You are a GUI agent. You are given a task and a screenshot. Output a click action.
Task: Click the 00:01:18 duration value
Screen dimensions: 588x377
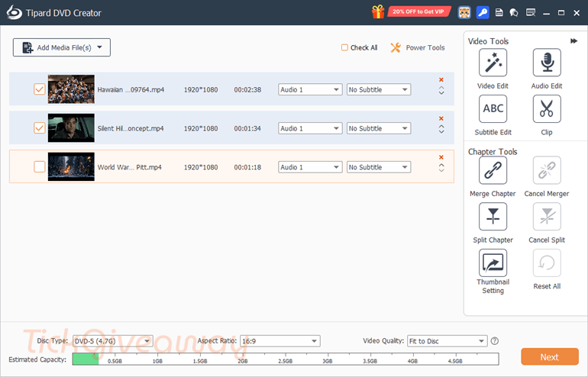(x=247, y=167)
